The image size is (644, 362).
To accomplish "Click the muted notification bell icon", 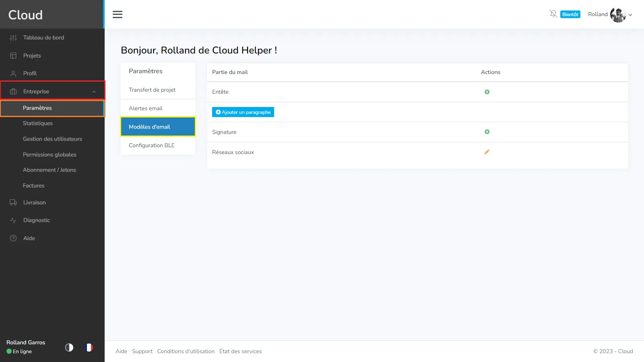I will [x=553, y=14].
